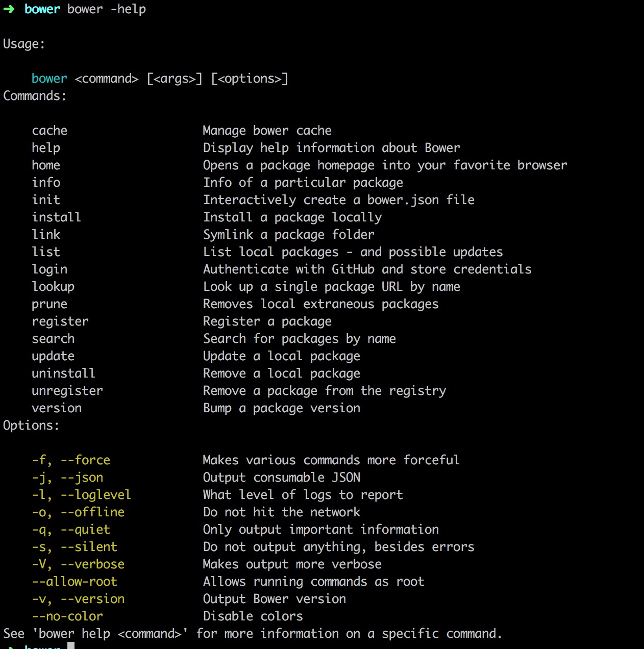
Task: Select 'What level of logs to report'
Action: [x=303, y=495]
